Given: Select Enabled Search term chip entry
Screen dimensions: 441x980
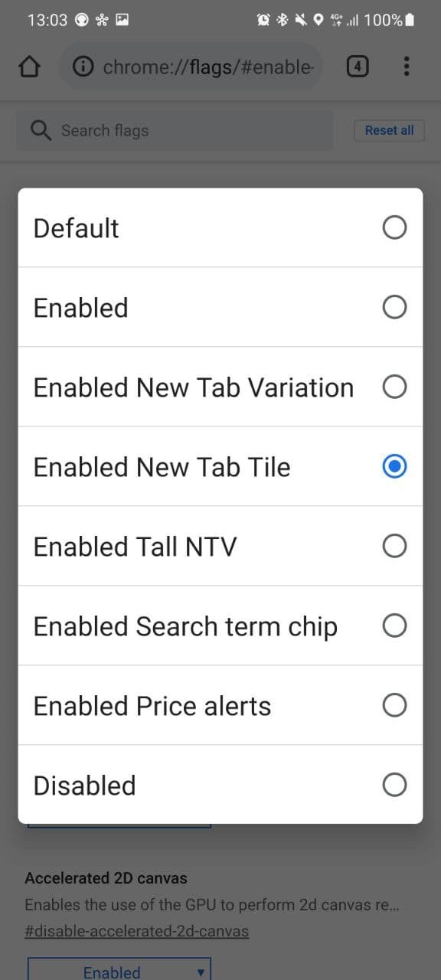Looking at the screenshot, I should (220, 626).
